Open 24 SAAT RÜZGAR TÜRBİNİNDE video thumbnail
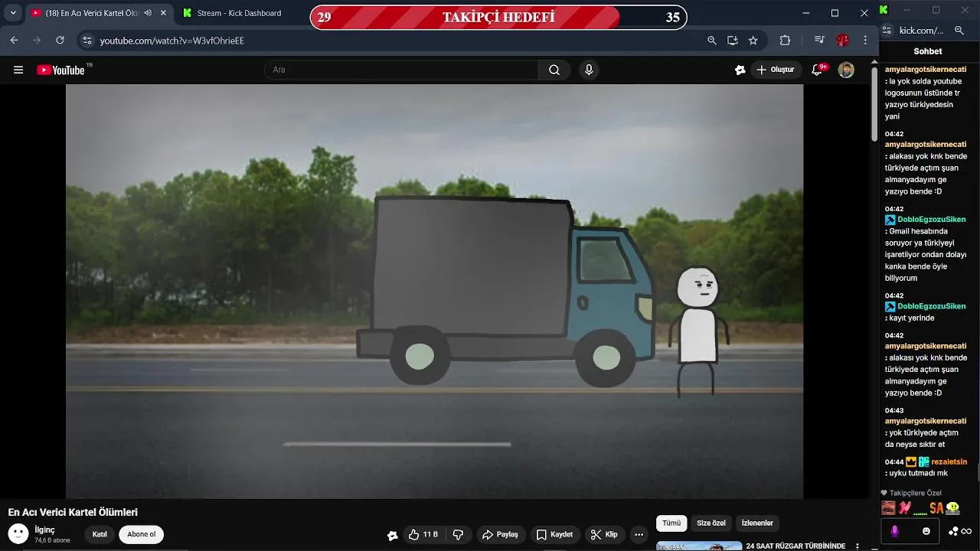Screen dimensions: 980x551 coord(699,546)
